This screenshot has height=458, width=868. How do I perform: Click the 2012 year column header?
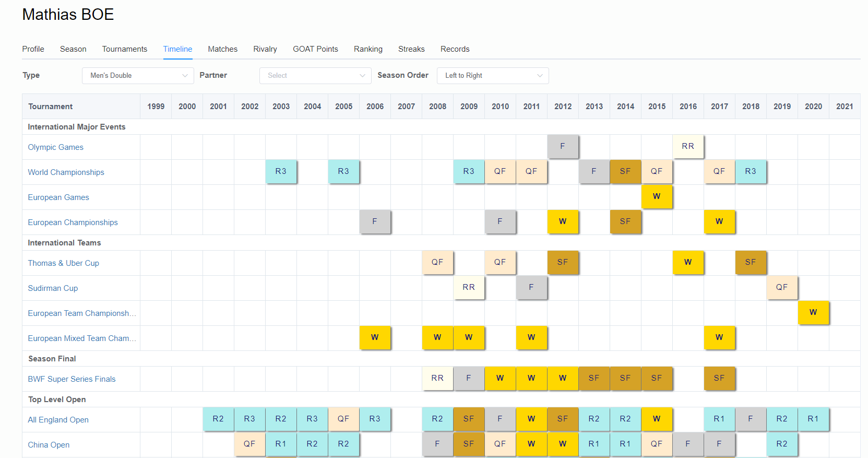[x=563, y=107]
